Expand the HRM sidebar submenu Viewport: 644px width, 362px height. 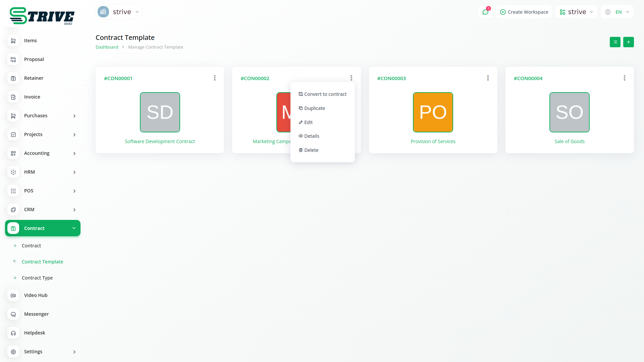74,172
